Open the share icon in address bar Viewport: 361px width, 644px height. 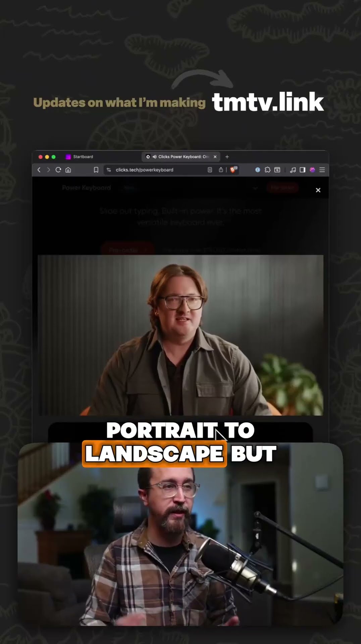pos(221,170)
